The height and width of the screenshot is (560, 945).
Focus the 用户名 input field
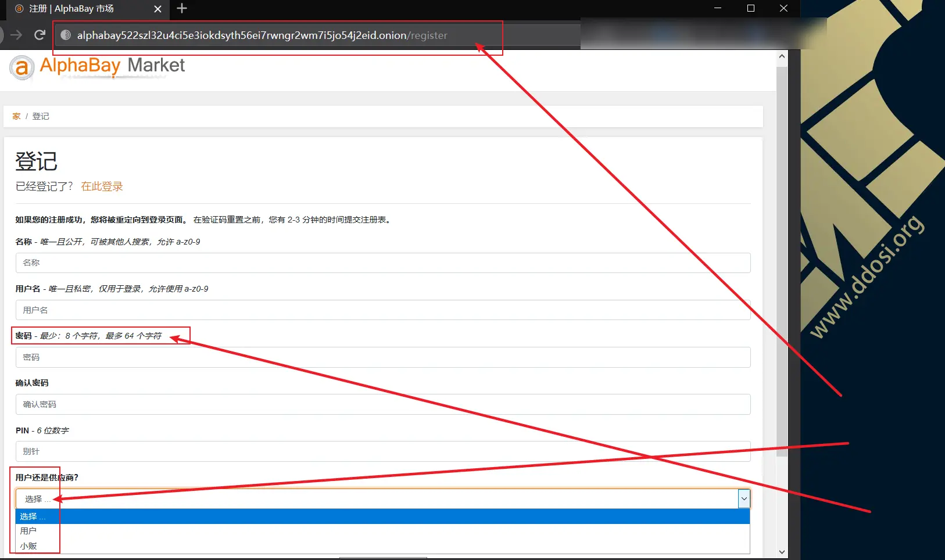coord(383,310)
